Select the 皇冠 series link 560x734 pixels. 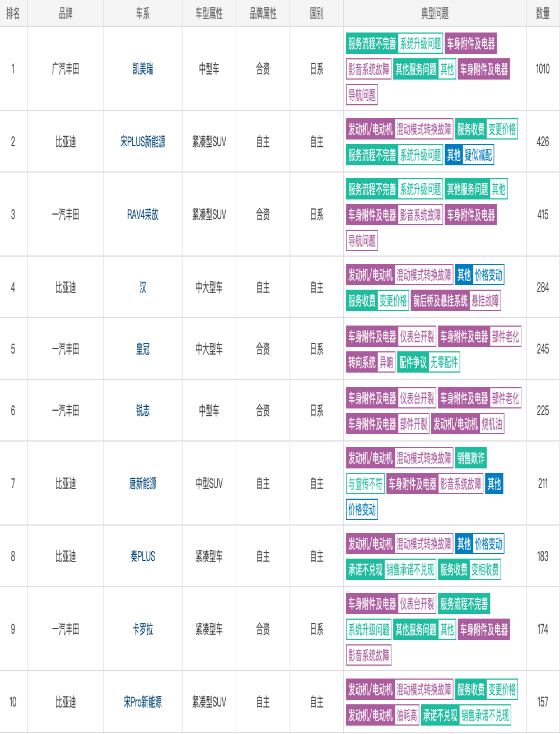click(143, 349)
